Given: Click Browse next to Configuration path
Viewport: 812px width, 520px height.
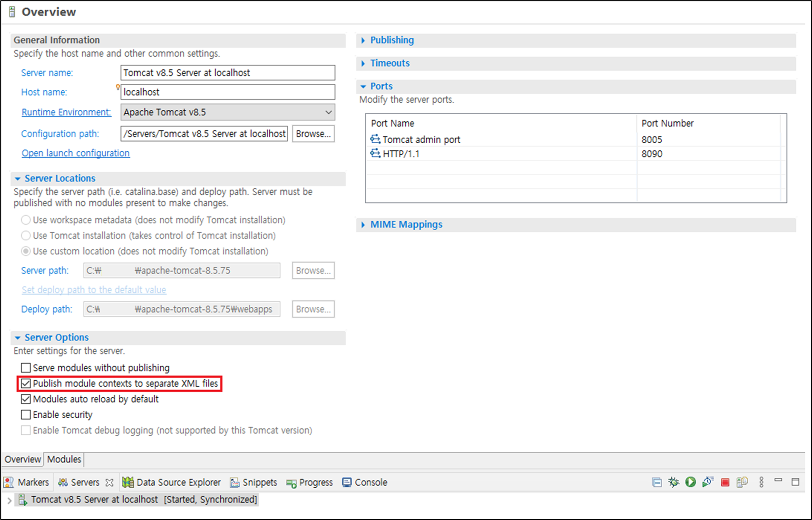Looking at the screenshot, I should pos(313,134).
